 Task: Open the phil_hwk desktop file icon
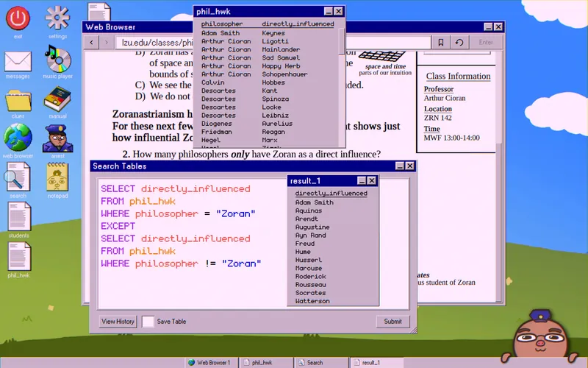19,256
